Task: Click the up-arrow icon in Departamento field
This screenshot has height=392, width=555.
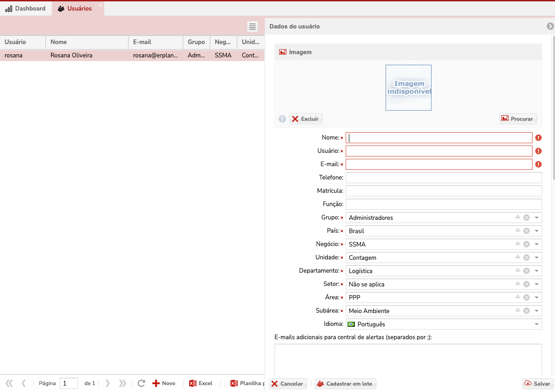Action: [x=518, y=270]
